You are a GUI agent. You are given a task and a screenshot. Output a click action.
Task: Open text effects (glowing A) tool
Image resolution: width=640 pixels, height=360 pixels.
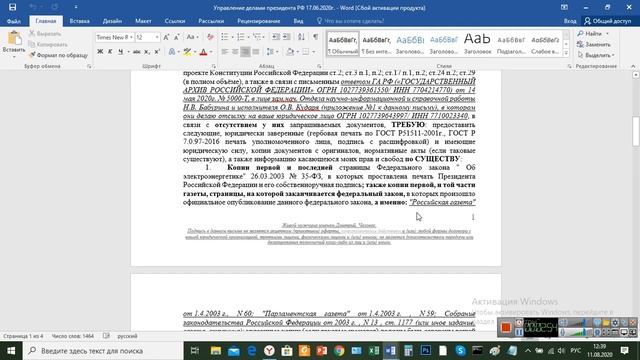(172, 52)
